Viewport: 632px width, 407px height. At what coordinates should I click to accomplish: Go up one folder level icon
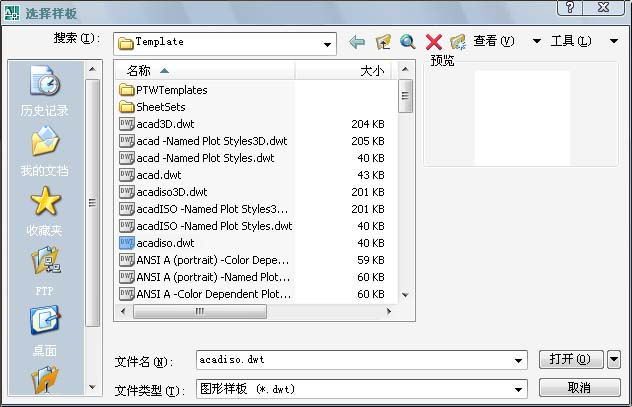pyautogui.click(x=383, y=42)
